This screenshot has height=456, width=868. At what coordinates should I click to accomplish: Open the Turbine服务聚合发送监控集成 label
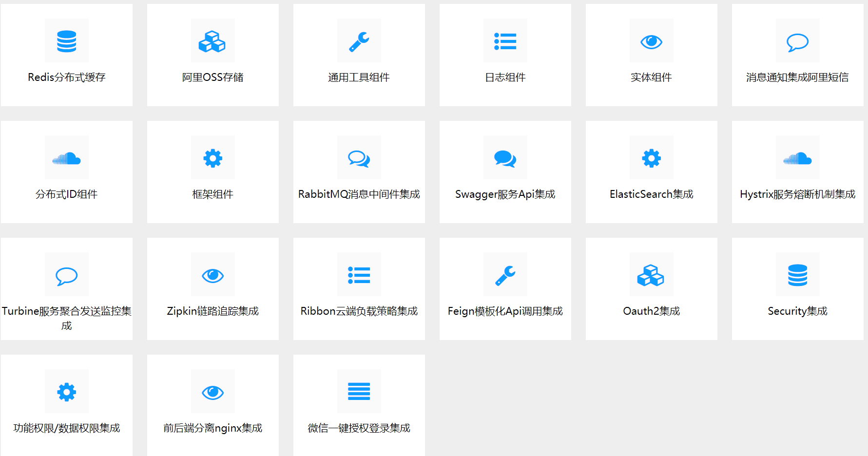[x=67, y=318]
